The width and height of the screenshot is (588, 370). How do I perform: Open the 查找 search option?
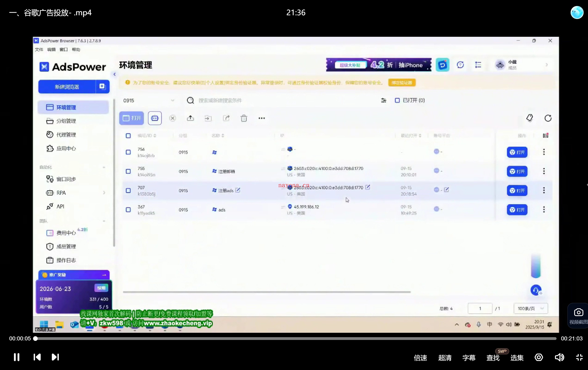pos(493,358)
